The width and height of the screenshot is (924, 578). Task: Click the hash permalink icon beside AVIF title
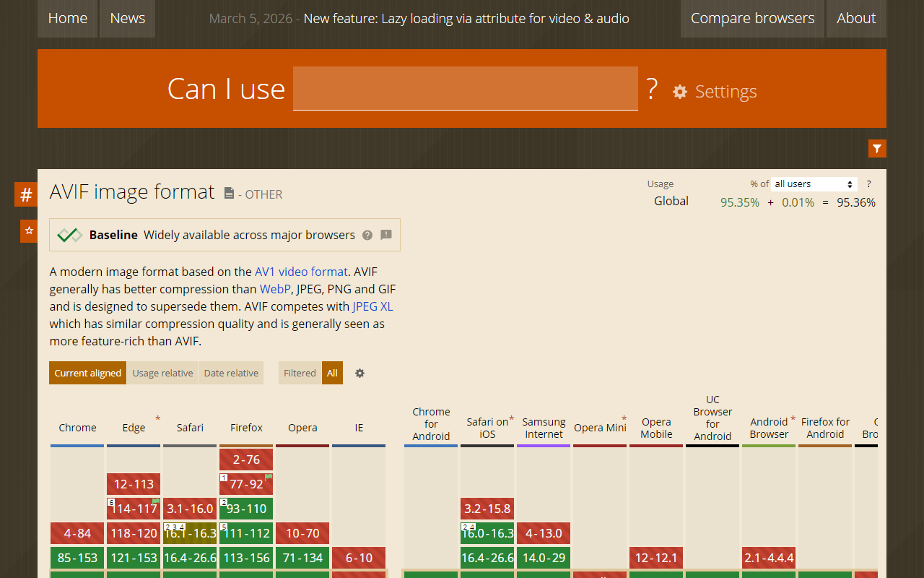click(26, 194)
